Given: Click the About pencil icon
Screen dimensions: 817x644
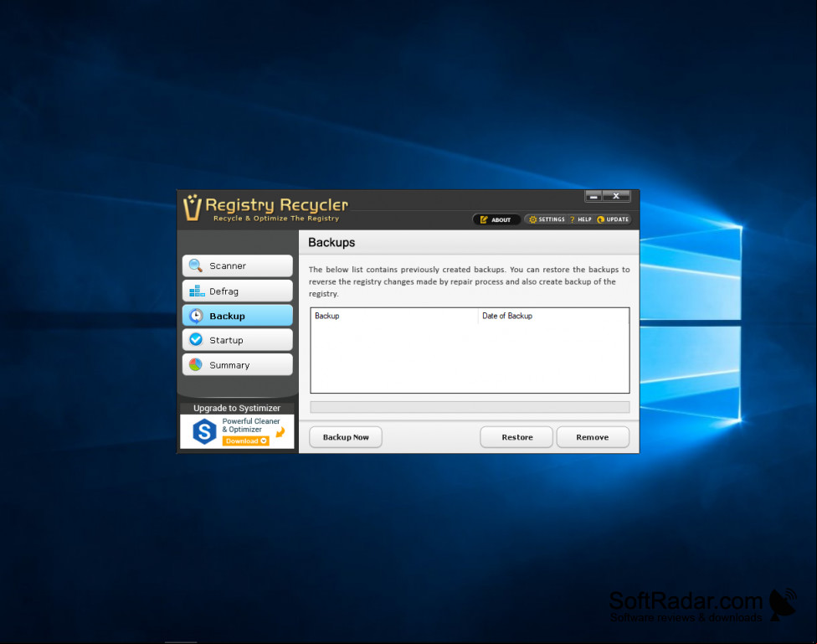Looking at the screenshot, I should click(484, 219).
